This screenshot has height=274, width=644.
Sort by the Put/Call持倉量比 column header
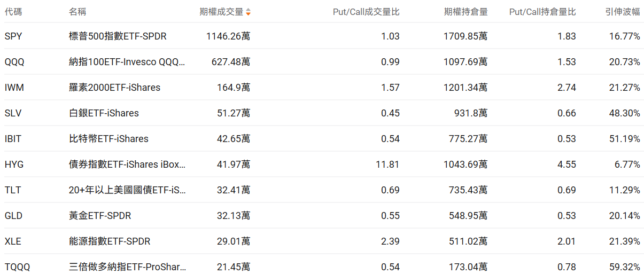coord(542,12)
